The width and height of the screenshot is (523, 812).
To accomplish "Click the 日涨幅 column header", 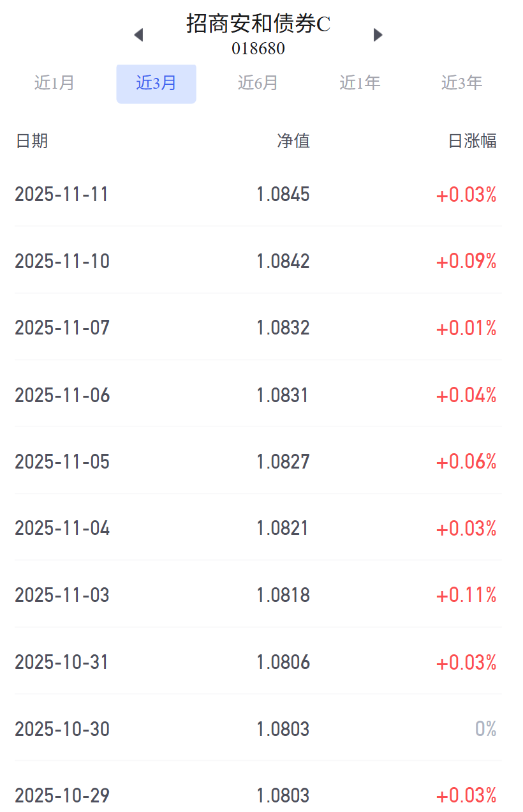I will [x=472, y=141].
